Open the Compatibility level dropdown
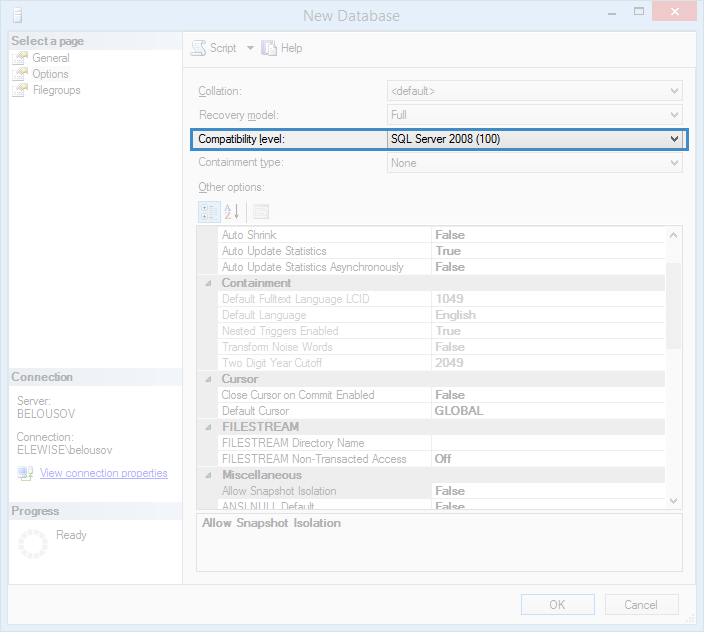The image size is (704, 632). [x=674, y=139]
